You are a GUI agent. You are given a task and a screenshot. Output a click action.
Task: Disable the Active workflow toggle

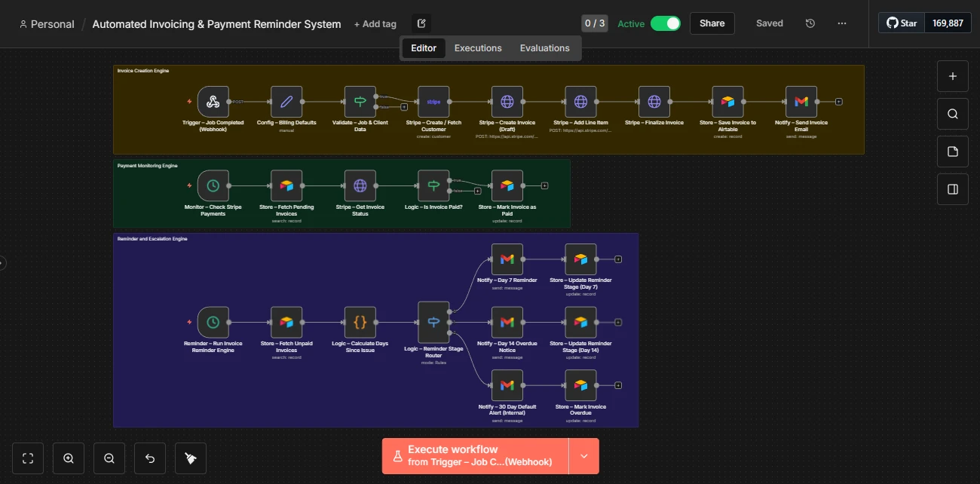click(666, 23)
